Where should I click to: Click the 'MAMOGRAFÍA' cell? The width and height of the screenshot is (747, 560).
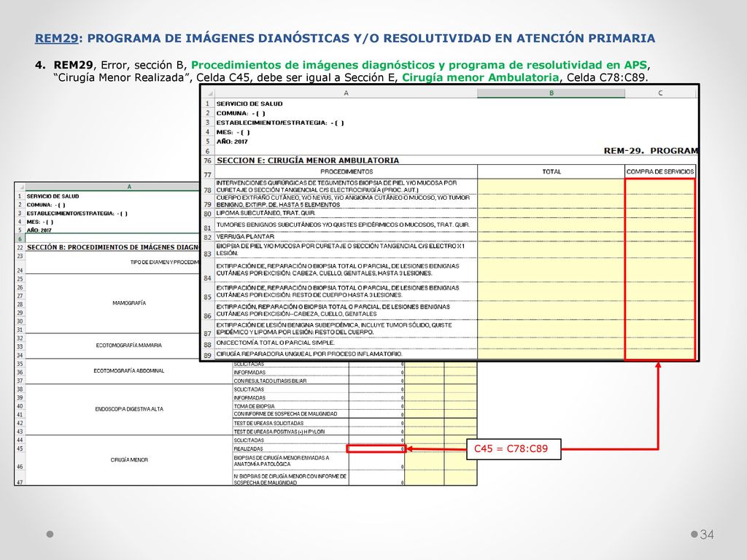coord(129,303)
